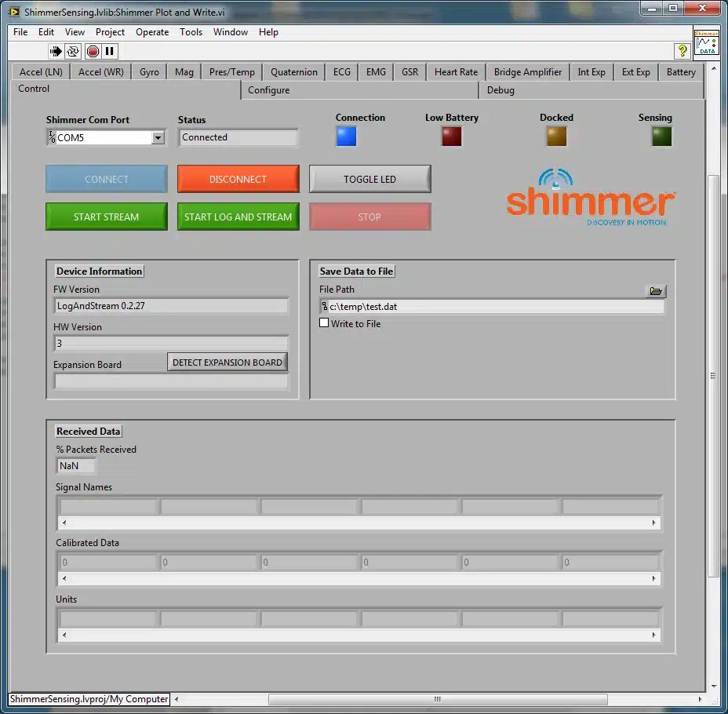Click the ShimmerSensing.lvproj/My Computer status label
The height and width of the screenshot is (714, 728).
tap(89, 699)
